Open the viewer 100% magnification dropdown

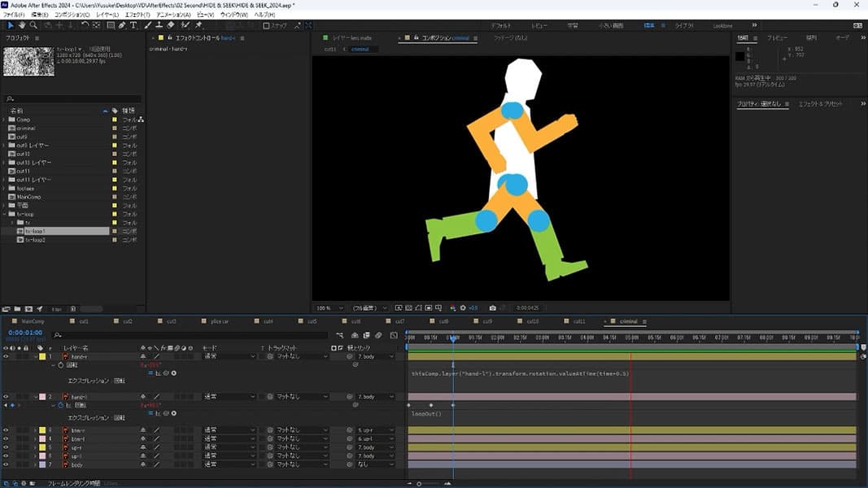[x=329, y=308]
